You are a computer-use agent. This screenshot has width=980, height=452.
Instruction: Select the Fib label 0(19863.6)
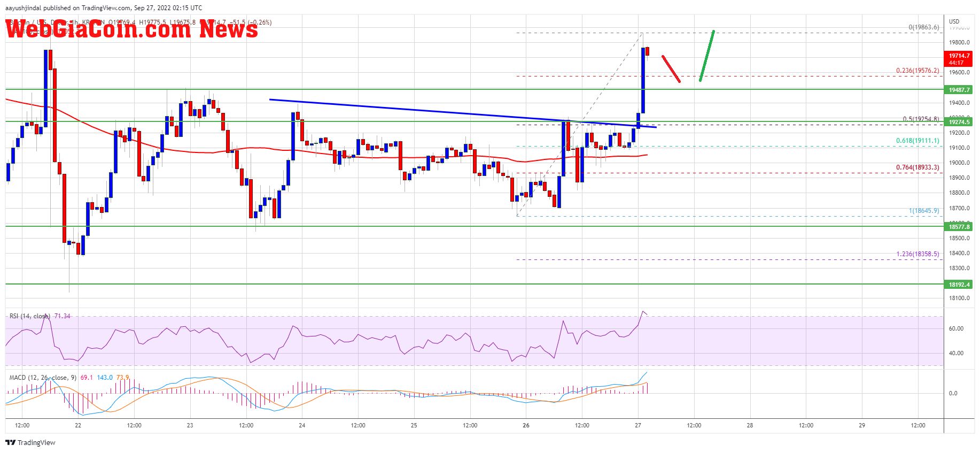(x=924, y=27)
